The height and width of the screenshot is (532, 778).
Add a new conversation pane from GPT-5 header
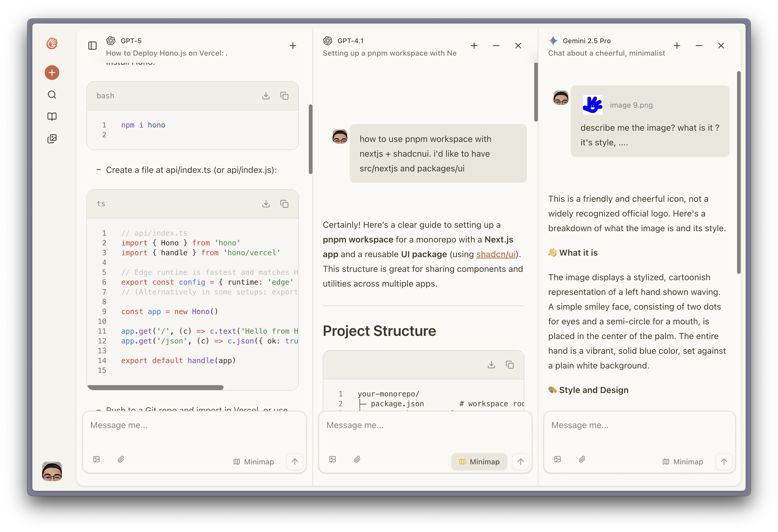[x=293, y=46]
